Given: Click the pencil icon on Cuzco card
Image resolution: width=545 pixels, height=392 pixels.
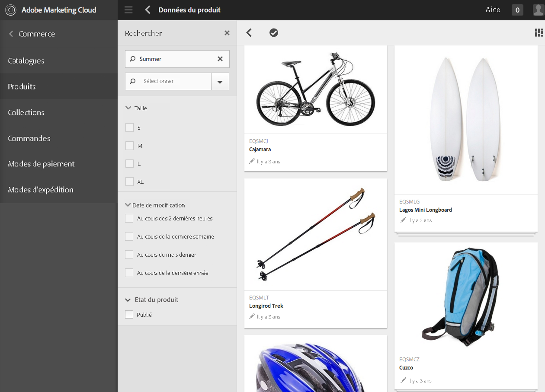Looking at the screenshot, I should coord(403,380).
